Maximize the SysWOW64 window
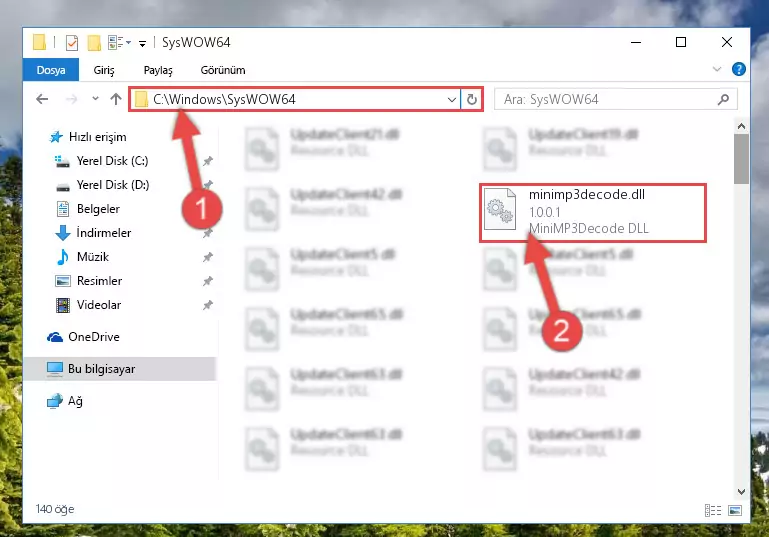The width and height of the screenshot is (769, 537). (681, 43)
